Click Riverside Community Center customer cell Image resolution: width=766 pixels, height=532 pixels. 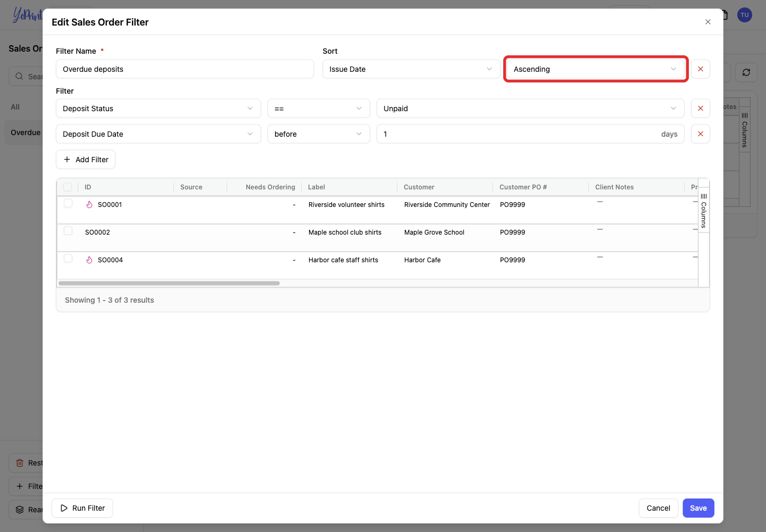447,205
